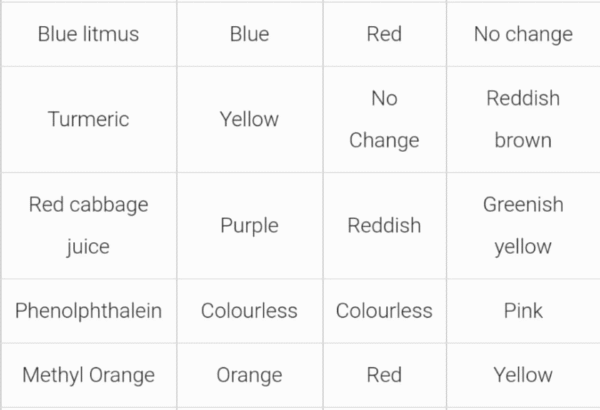600x410 pixels.
Task: Click "Colourless" cell directly beside Pink
Action: click(384, 310)
